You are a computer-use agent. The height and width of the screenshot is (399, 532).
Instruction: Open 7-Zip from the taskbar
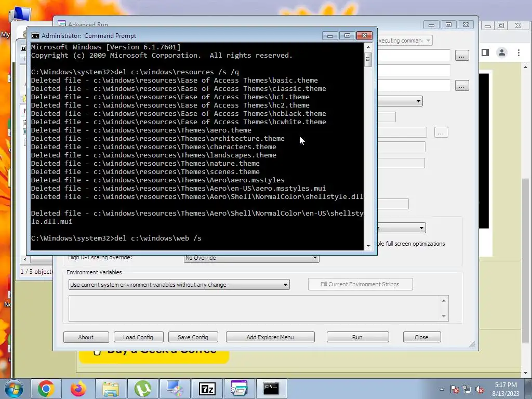pyautogui.click(x=207, y=389)
